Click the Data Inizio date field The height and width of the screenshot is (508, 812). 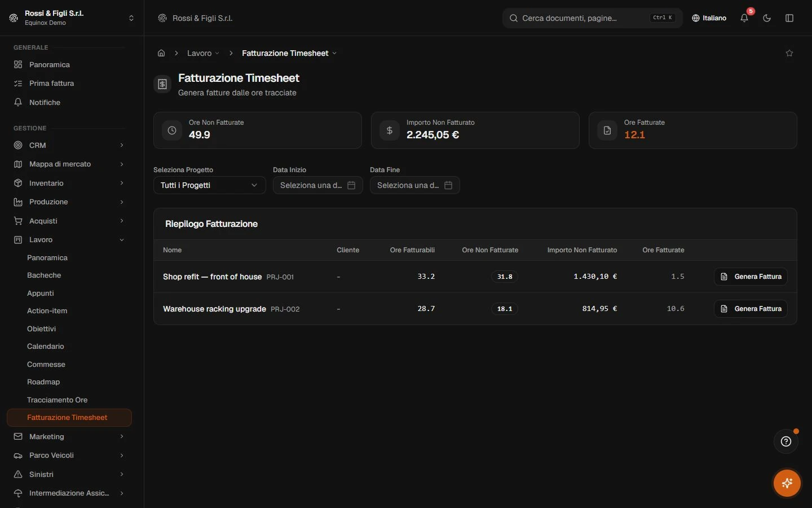(x=317, y=185)
